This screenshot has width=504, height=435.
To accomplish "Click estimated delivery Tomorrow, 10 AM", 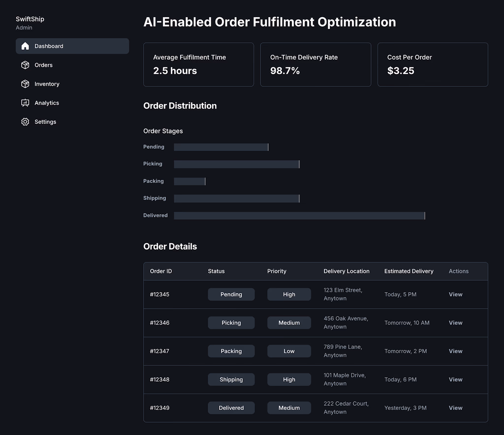I will click(407, 323).
